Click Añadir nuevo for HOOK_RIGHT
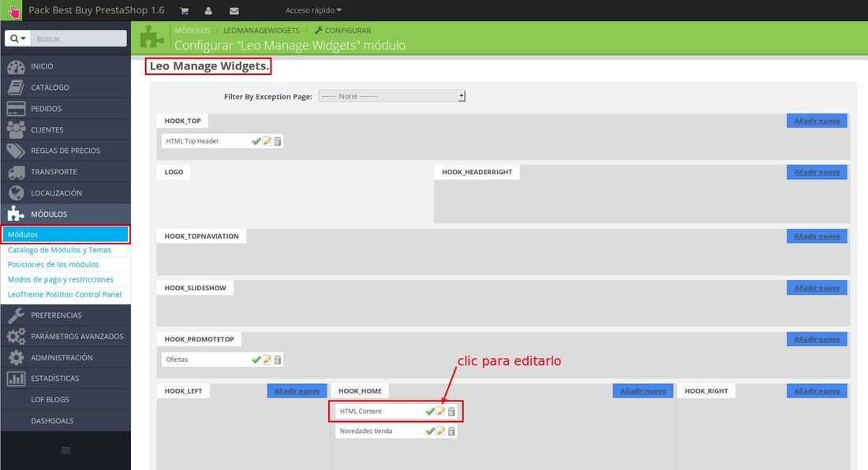The image size is (868, 470). [817, 390]
